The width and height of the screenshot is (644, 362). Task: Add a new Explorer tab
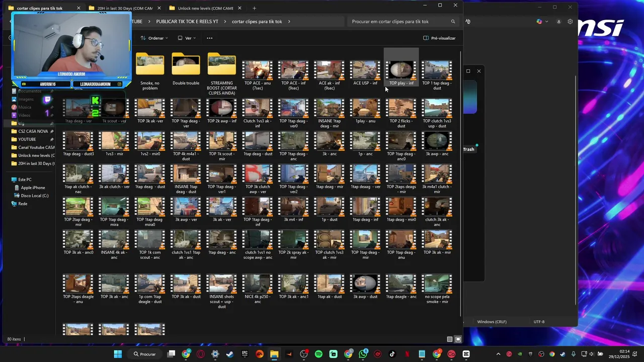[x=254, y=8]
